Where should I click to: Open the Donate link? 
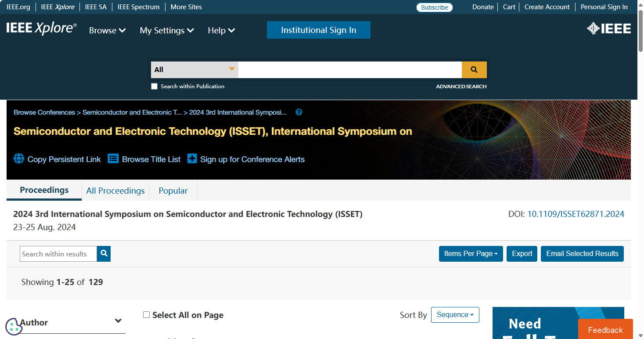[x=483, y=7]
